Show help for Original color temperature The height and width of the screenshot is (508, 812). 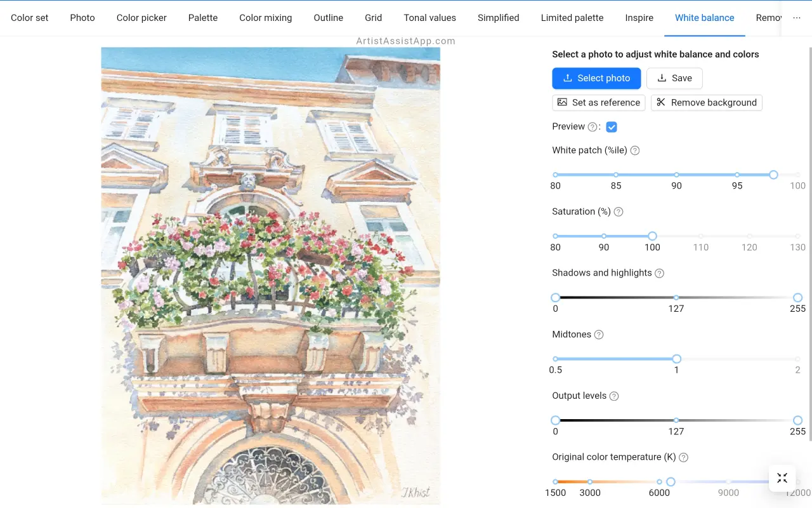pyautogui.click(x=683, y=457)
